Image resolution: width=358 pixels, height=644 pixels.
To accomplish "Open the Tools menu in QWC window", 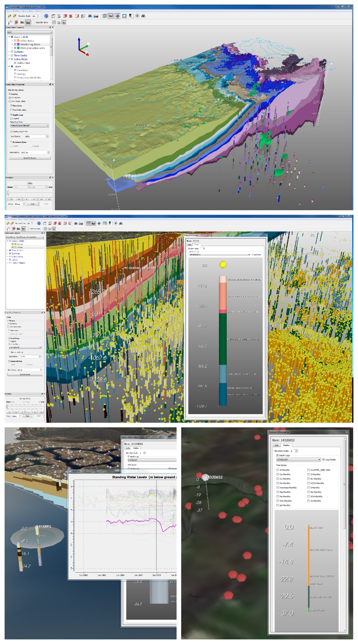I will coord(31,11).
